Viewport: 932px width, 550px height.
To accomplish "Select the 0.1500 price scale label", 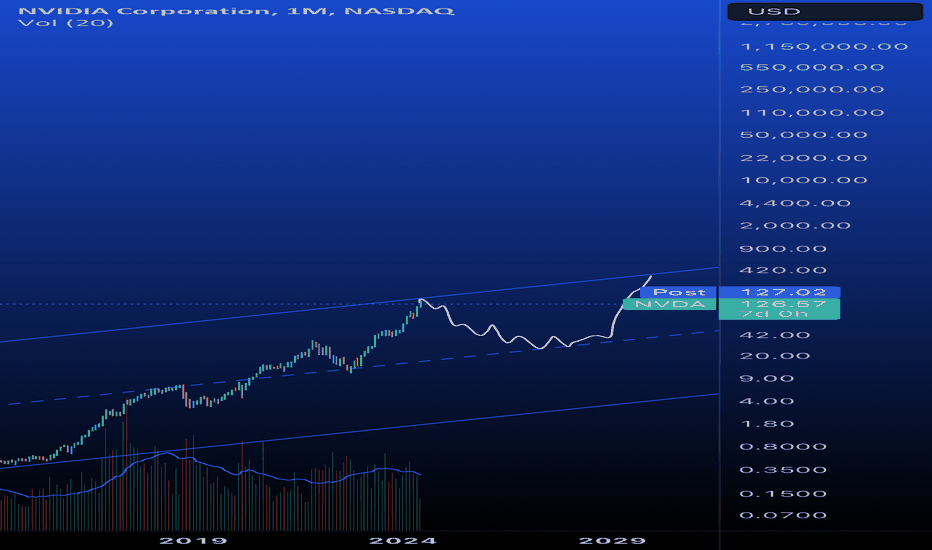I will pyautogui.click(x=783, y=494).
